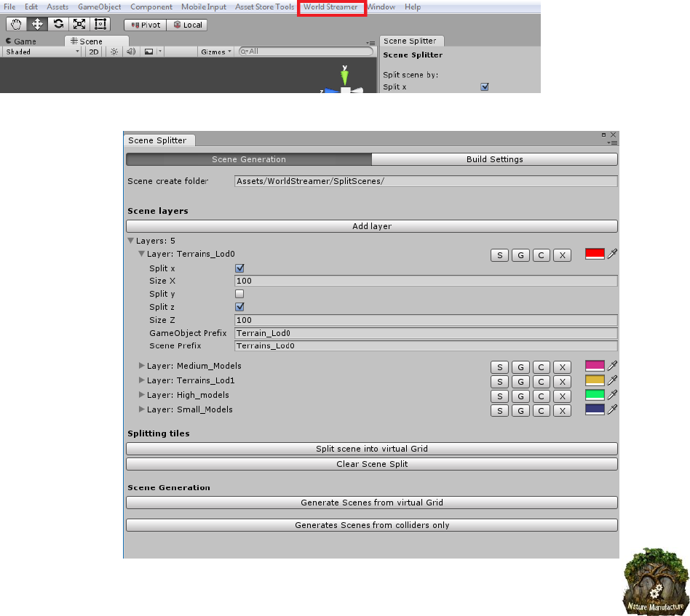Viewport: 690px width, 616px height.
Task: Toggle Pivot handle position
Action: click(146, 25)
